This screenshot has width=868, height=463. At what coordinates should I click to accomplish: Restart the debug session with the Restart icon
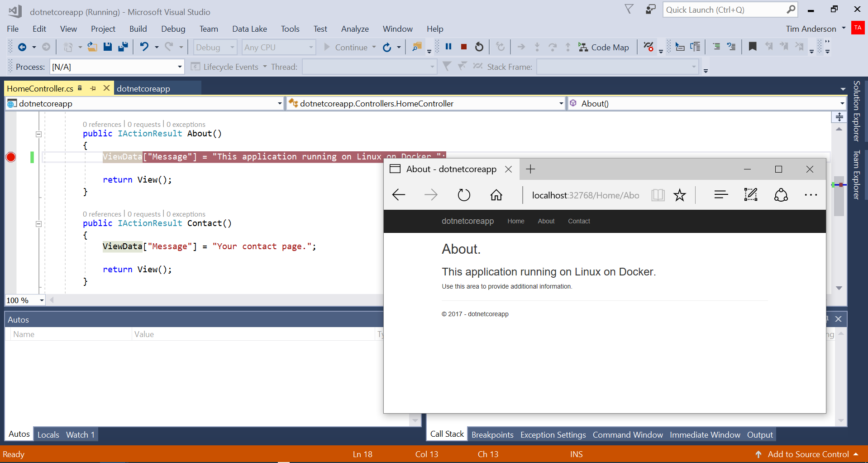point(479,47)
